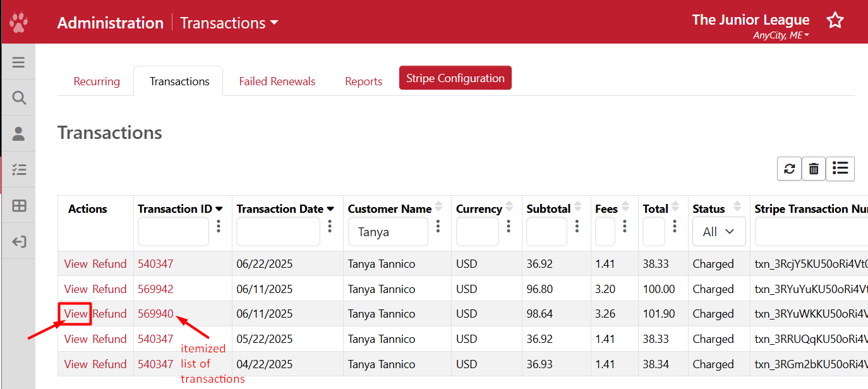This screenshot has height=389, width=868.
Task: Open Currency filter options (three dots)
Action: 509,226
